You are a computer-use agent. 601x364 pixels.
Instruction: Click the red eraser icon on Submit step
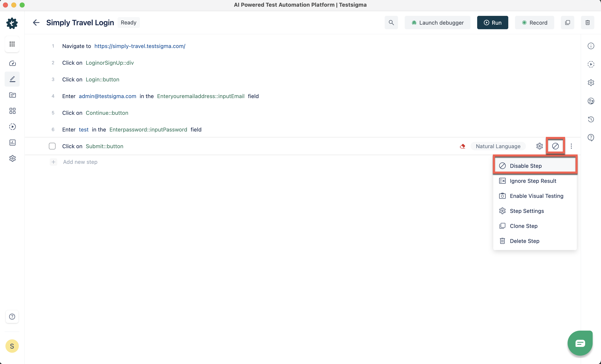pyautogui.click(x=463, y=146)
